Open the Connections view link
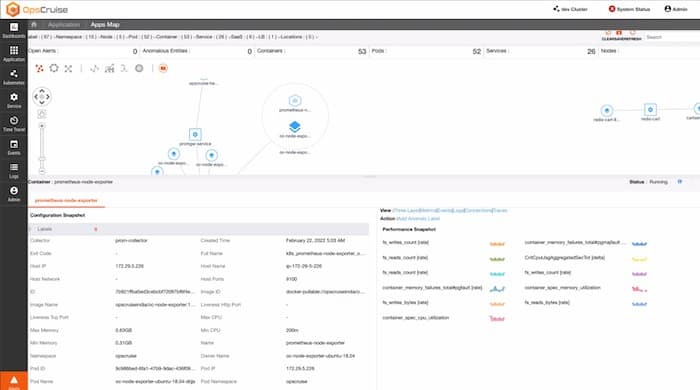The width and height of the screenshot is (700, 390). [x=479, y=211]
